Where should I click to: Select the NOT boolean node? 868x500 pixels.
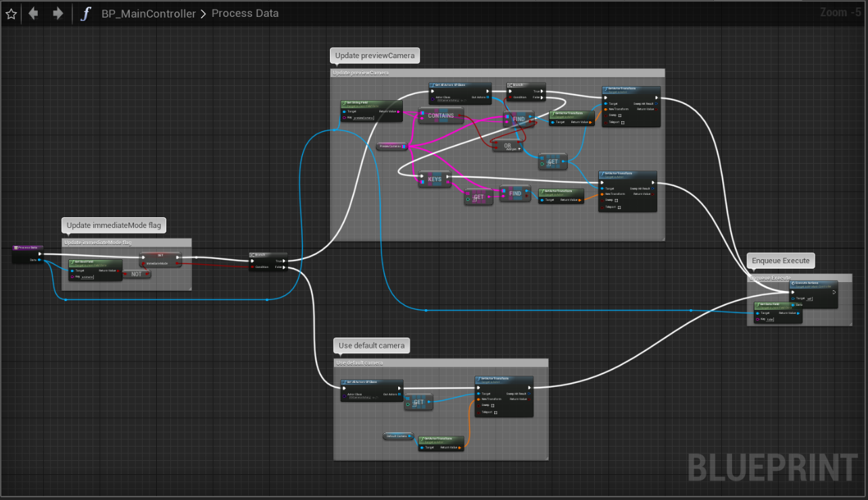pos(137,274)
